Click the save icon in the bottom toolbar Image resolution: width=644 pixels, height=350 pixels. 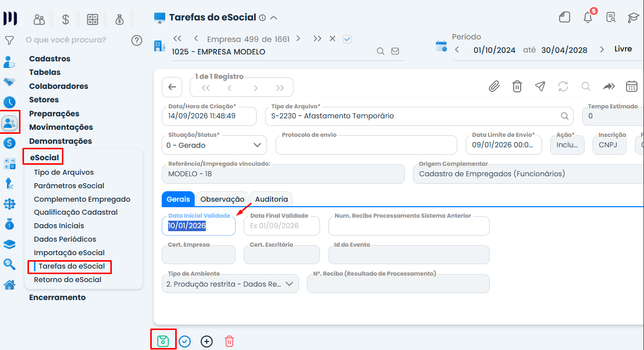[163, 342]
